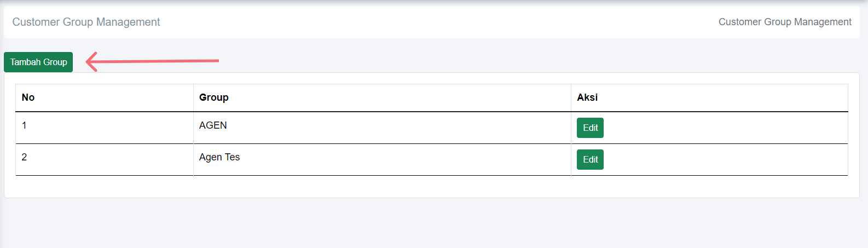Edit the AGEN group
The image size is (868, 248).
pos(590,128)
